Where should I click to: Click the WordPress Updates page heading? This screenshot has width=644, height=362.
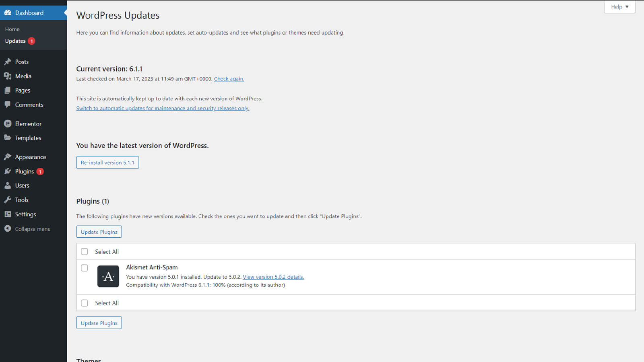tap(118, 15)
